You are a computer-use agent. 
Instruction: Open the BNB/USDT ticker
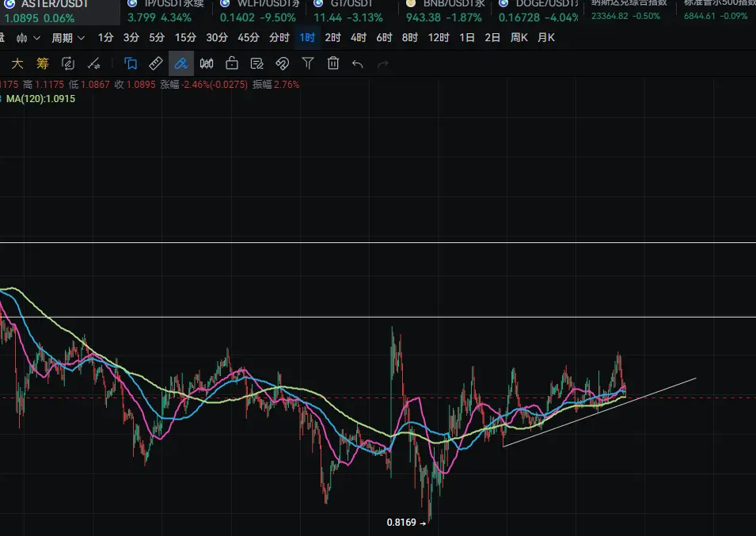(x=444, y=11)
